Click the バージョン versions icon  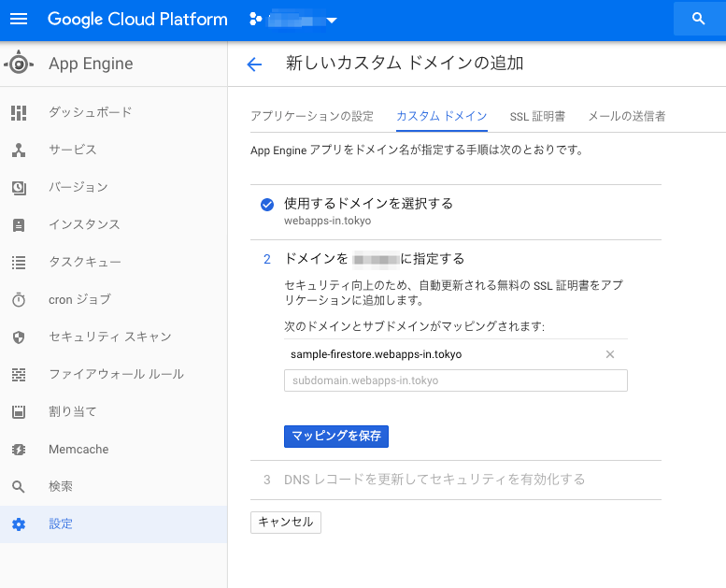coord(19,188)
